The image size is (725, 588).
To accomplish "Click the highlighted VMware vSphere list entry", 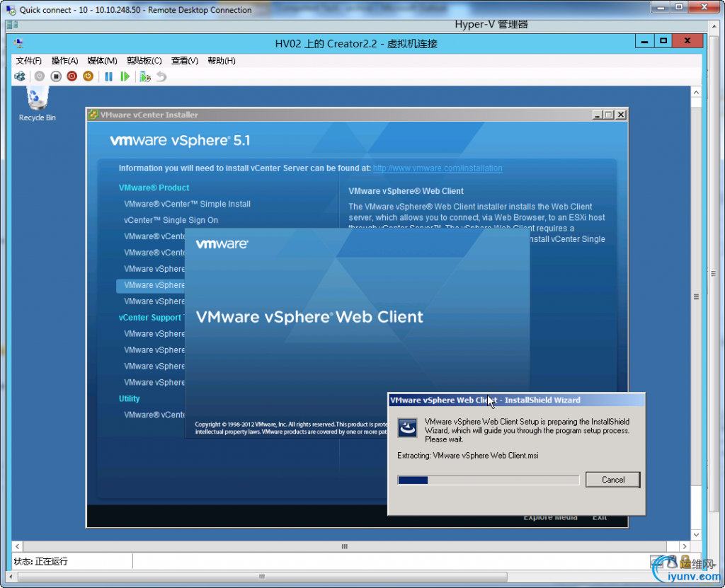I will [x=151, y=285].
